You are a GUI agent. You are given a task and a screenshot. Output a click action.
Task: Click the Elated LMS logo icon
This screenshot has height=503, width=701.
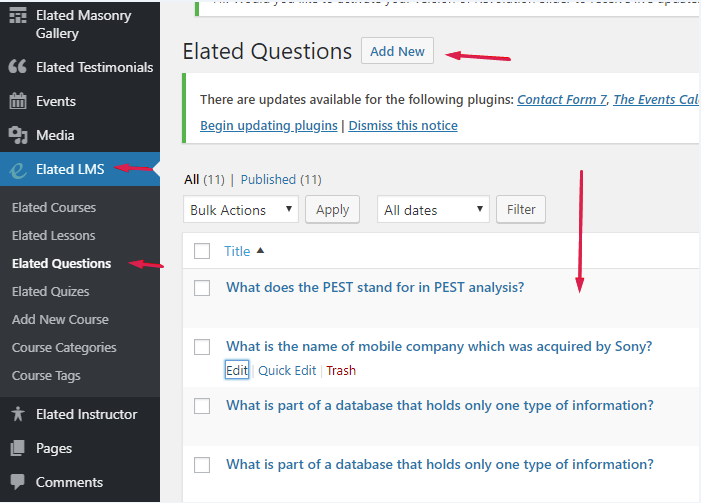tap(17, 170)
